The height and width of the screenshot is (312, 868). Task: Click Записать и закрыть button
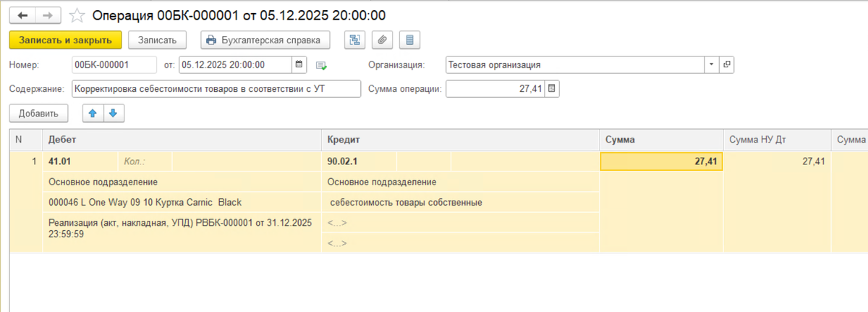66,40
